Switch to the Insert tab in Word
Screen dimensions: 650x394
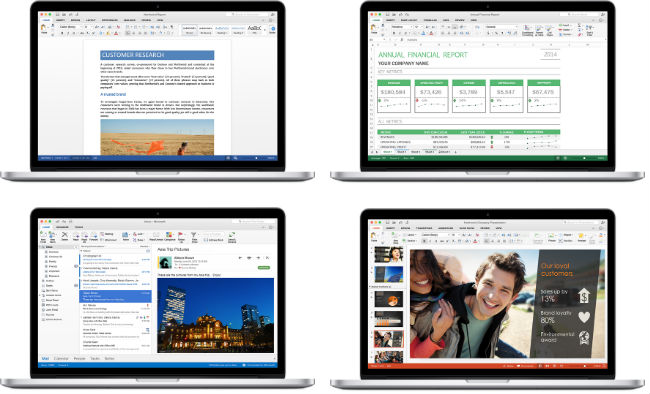pyautogui.click(x=61, y=20)
